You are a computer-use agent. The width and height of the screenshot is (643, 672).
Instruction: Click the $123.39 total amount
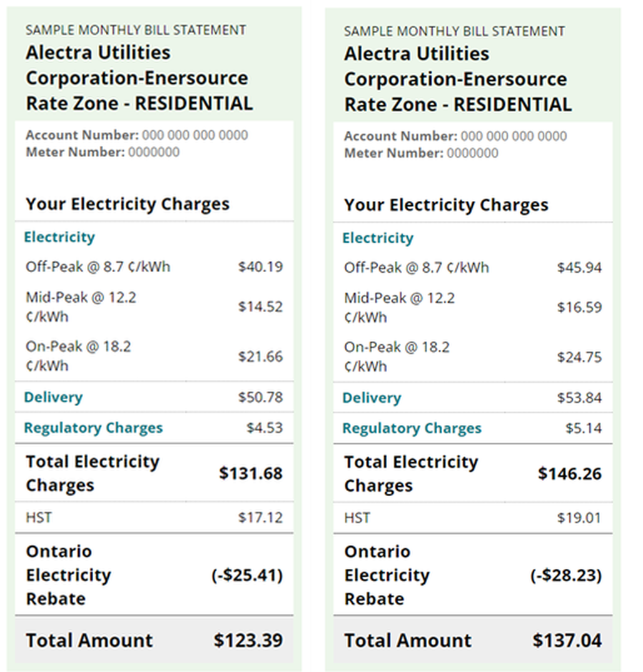pos(248,641)
